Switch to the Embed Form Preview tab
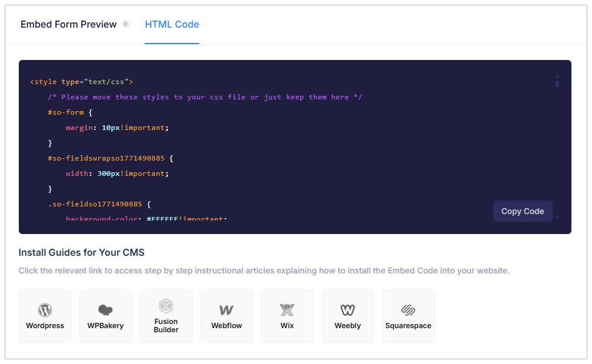Image resolution: width=592 pixels, height=364 pixels. 68,24
